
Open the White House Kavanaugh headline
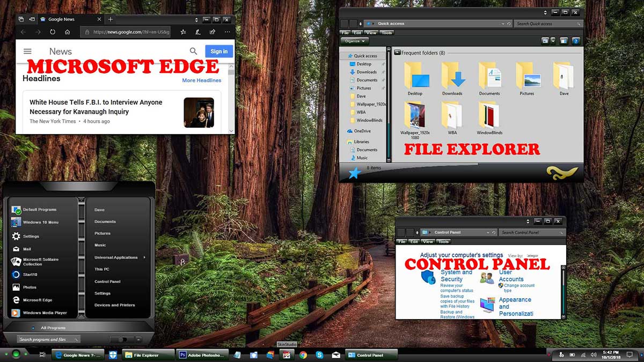96,107
